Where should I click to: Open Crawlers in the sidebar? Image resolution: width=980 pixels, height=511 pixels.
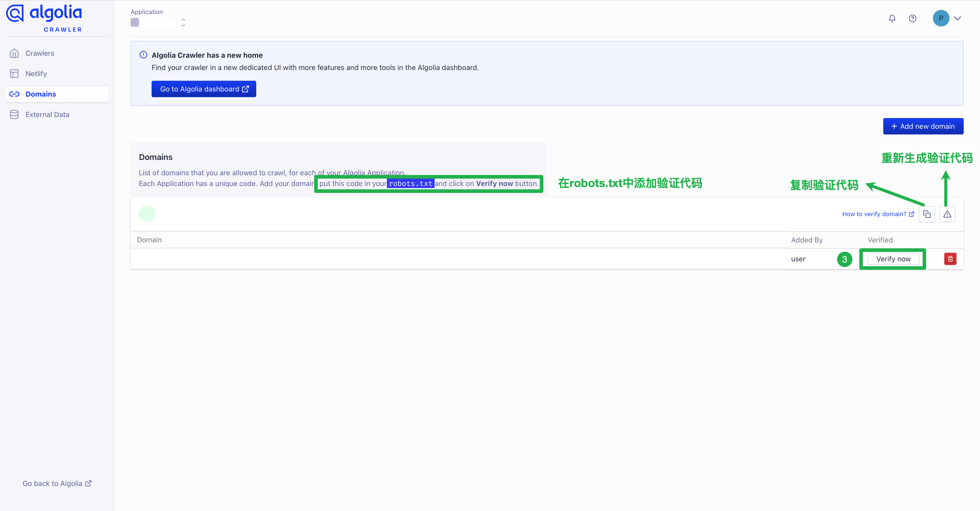coord(40,53)
